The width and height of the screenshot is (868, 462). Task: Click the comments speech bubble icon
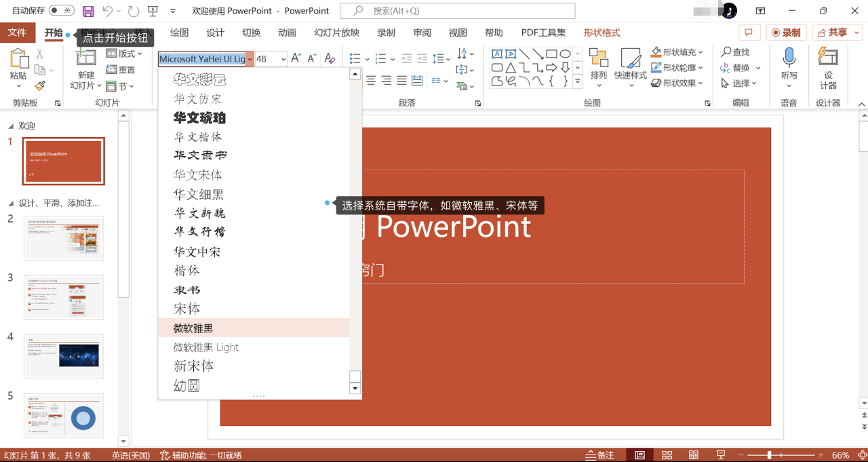[749, 33]
